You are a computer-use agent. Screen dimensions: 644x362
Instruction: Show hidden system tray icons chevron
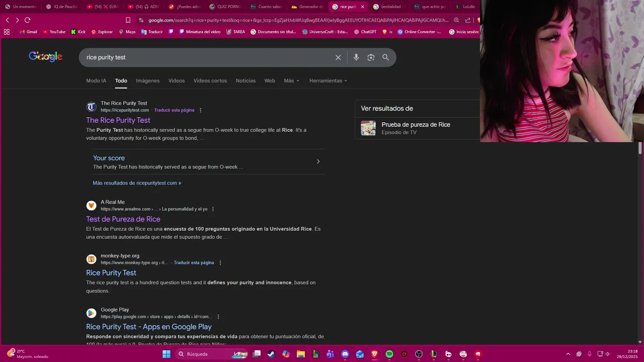pyautogui.click(x=568, y=354)
